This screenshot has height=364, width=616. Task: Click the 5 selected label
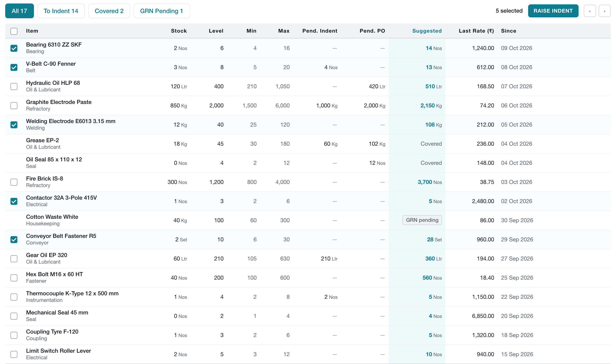pyautogui.click(x=509, y=11)
